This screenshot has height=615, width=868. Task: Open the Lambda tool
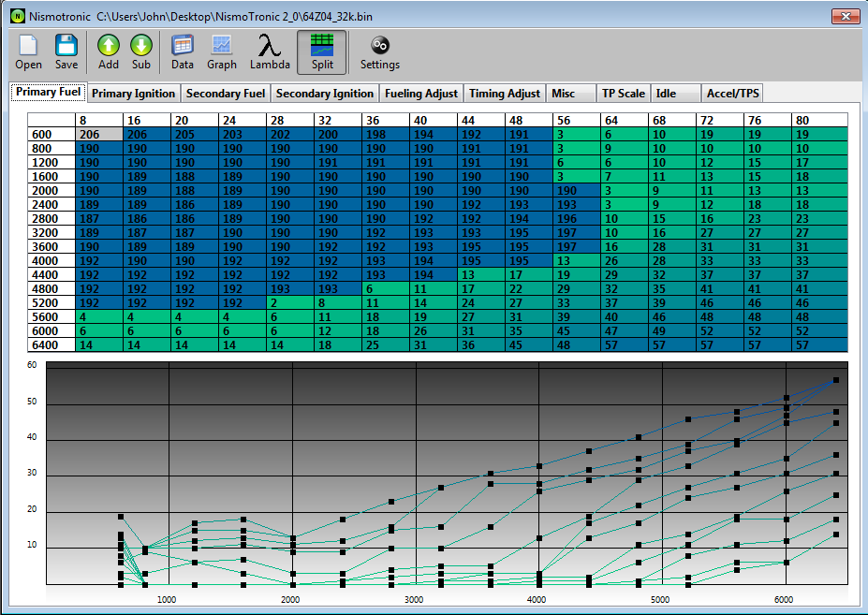tap(270, 46)
